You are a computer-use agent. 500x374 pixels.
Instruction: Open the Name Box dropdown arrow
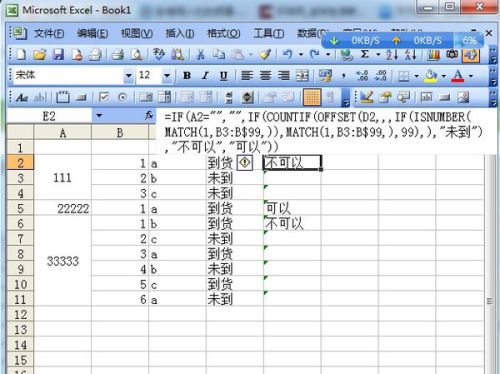(x=99, y=116)
